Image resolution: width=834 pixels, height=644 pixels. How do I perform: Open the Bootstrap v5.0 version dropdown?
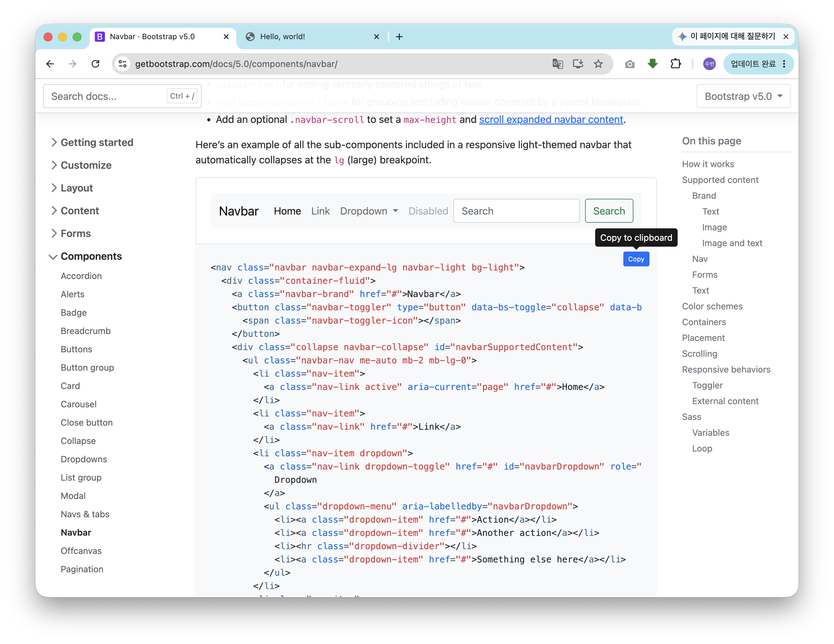coord(743,96)
